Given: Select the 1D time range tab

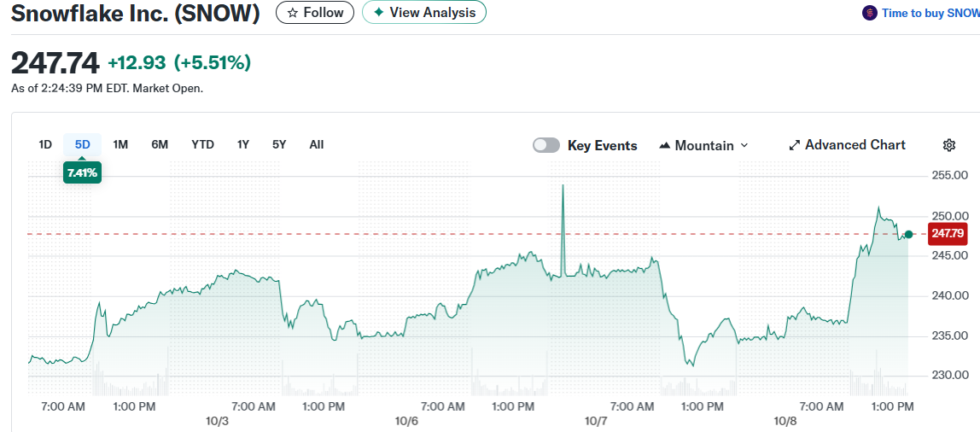Looking at the screenshot, I should pyautogui.click(x=45, y=144).
